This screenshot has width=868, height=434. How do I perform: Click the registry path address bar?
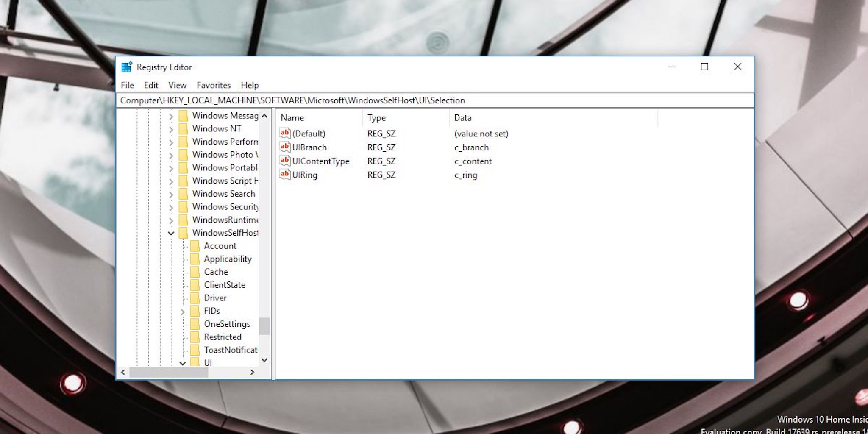click(x=435, y=100)
